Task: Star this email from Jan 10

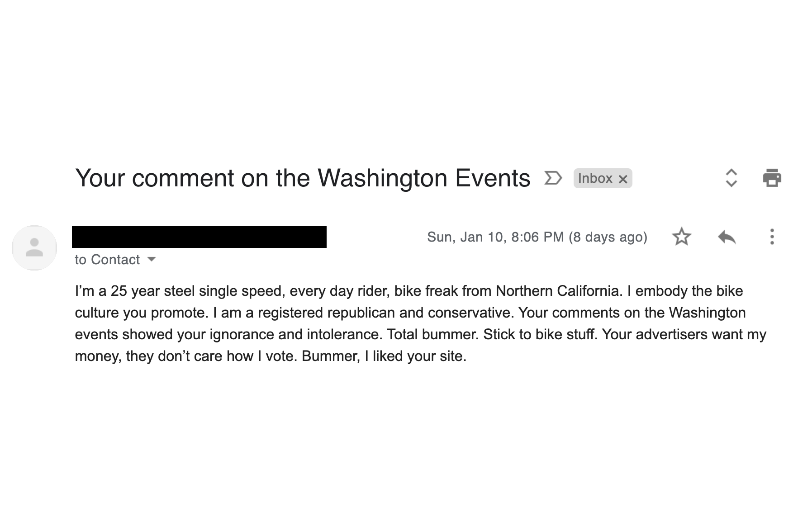Action: (681, 237)
